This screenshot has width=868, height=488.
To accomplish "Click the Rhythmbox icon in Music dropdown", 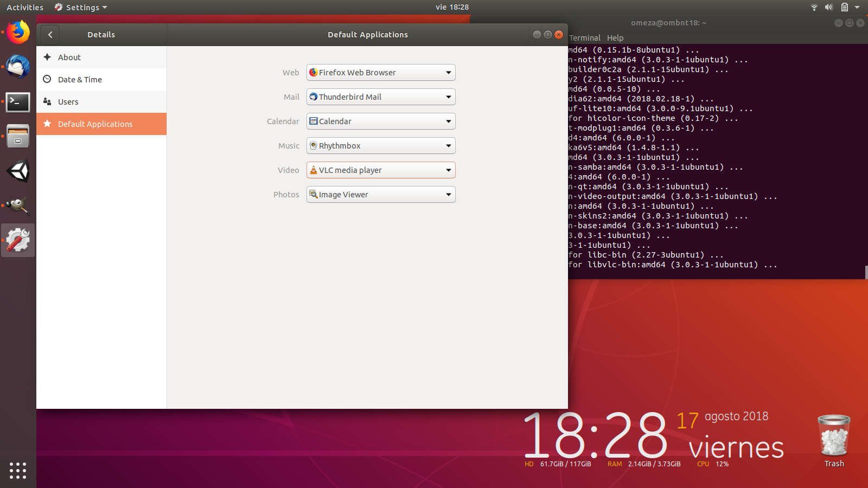I will click(313, 145).
